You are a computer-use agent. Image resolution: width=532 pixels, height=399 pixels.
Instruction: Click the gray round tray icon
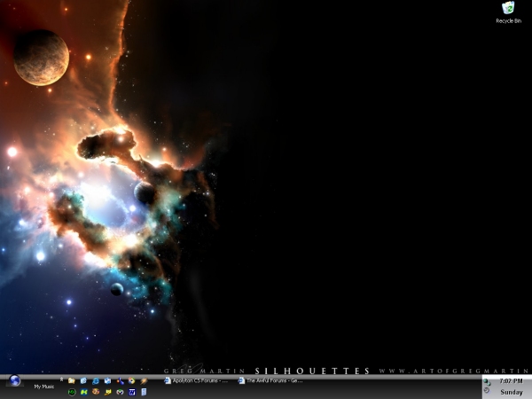tap(487, 390)
